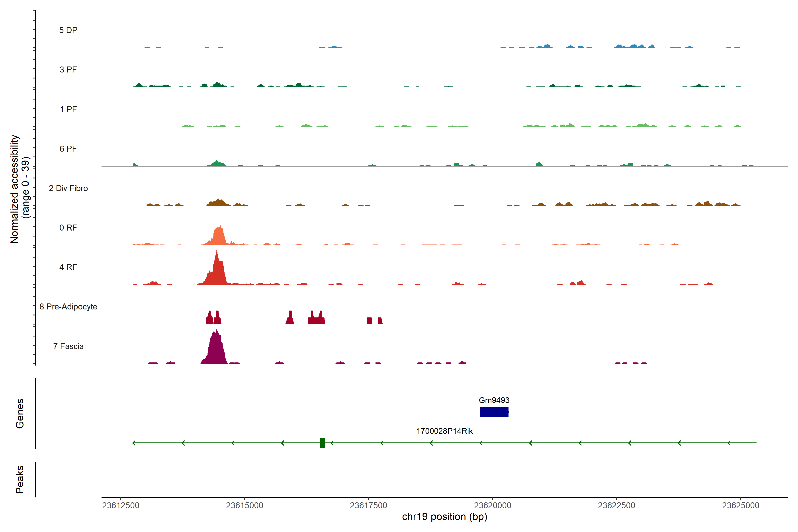Click the 7 Fascia purple peak

pyautogui.click(x=215, y=350)
